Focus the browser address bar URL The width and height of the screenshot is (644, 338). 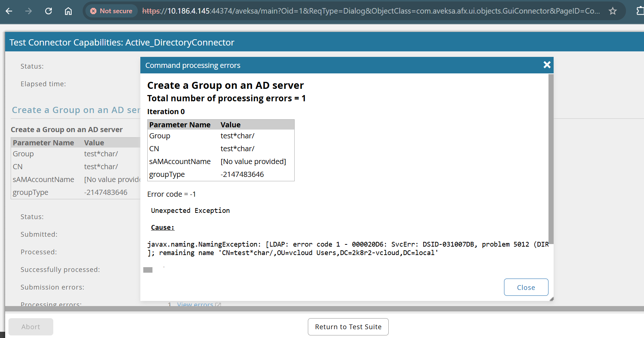point(371,11)
